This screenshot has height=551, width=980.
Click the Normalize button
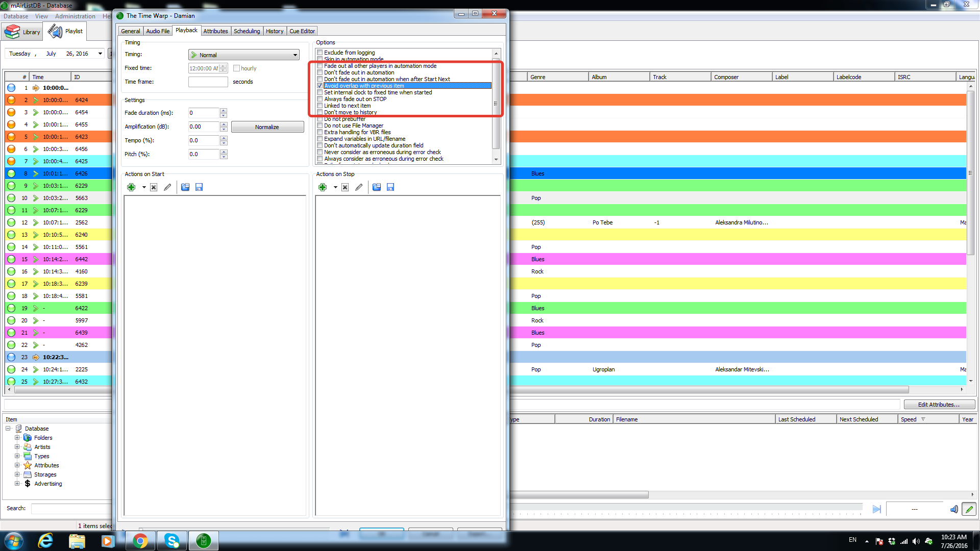point(267,127)
